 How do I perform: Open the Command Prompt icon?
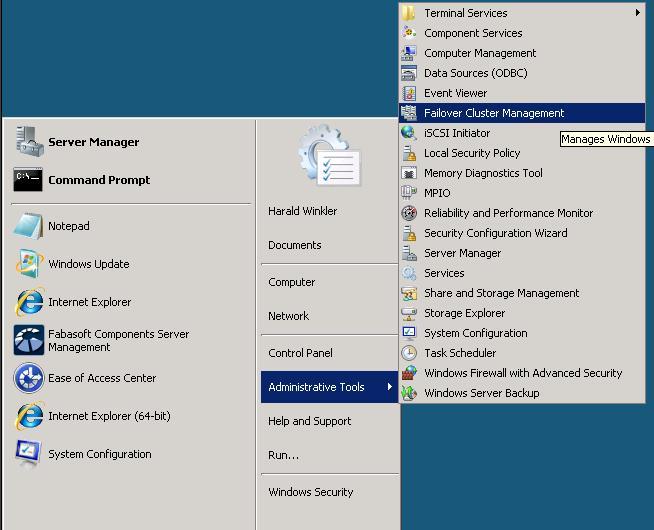28,180
